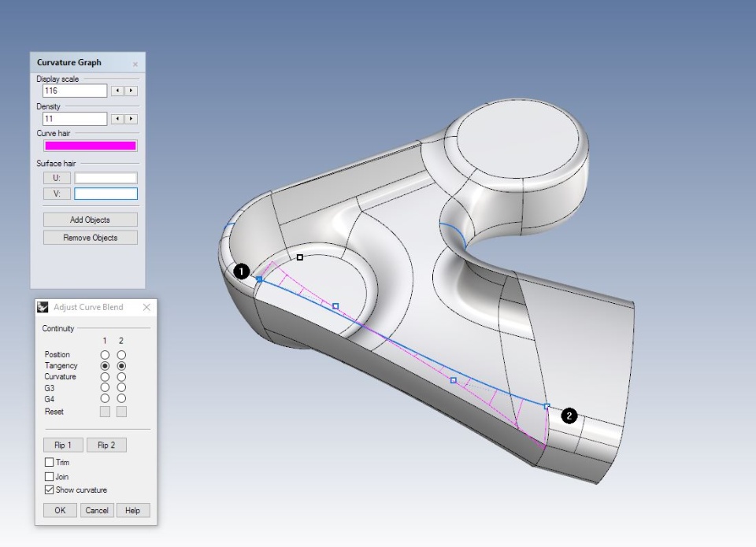Select Curvature continuity for end 2
This screenshot has width=756, height=547.
coord(121,377)
